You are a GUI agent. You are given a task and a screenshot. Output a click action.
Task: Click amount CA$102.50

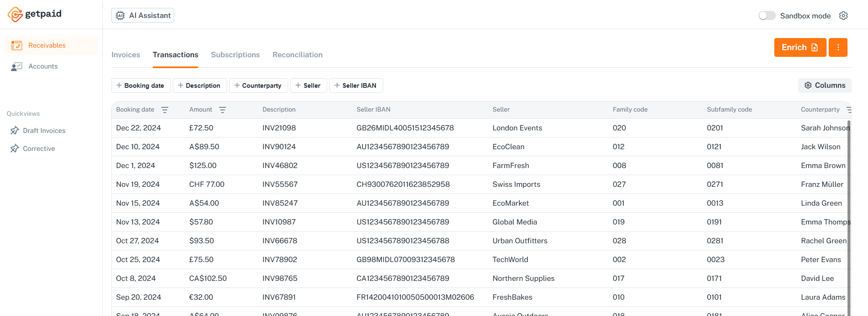208,278
